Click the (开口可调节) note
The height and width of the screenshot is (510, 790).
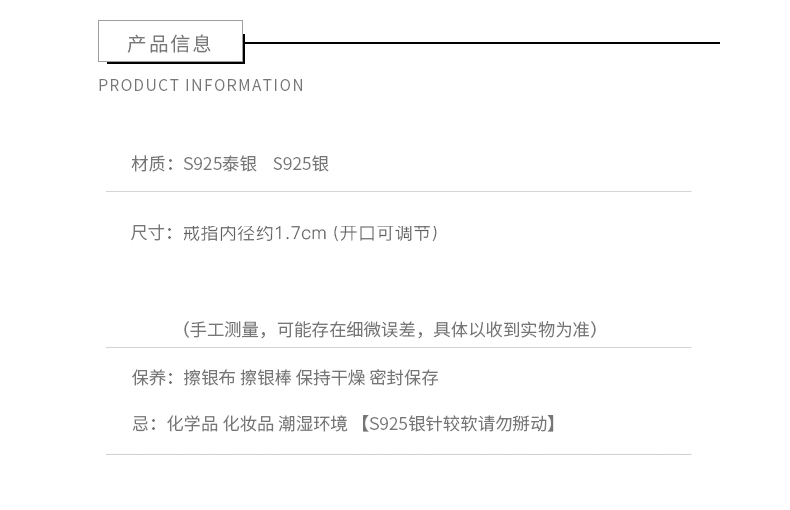[387, 233]
